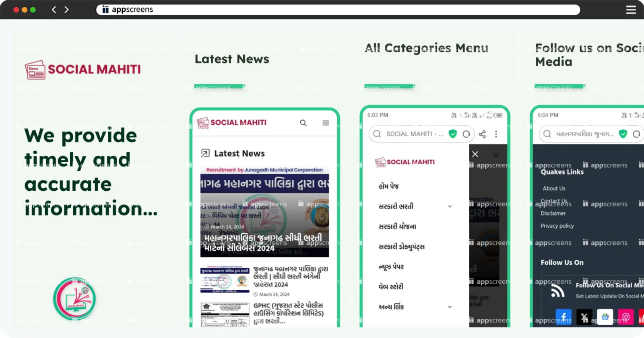Viewport: 644px width, 338px height.
Task: Open the Disclaimer link
Action: [553, 213]
